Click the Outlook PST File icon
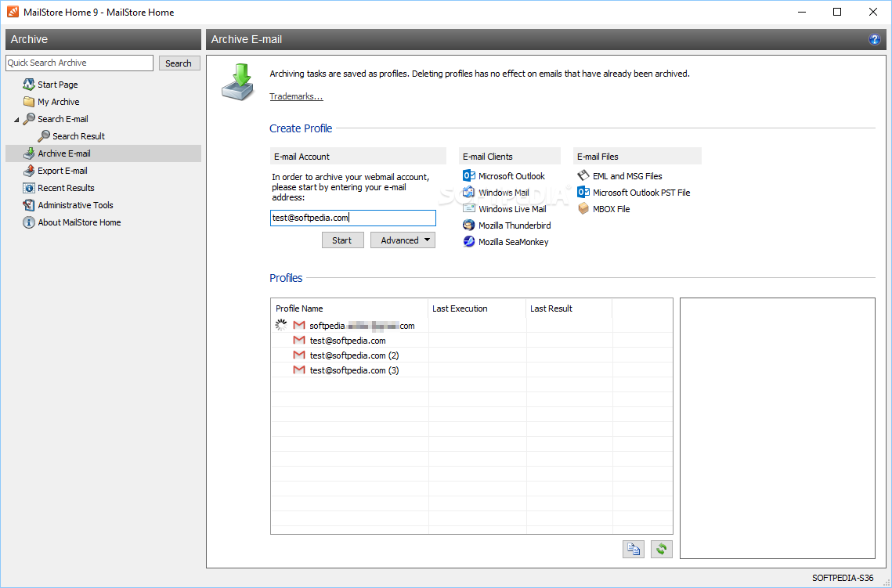 tap(583, 192)
